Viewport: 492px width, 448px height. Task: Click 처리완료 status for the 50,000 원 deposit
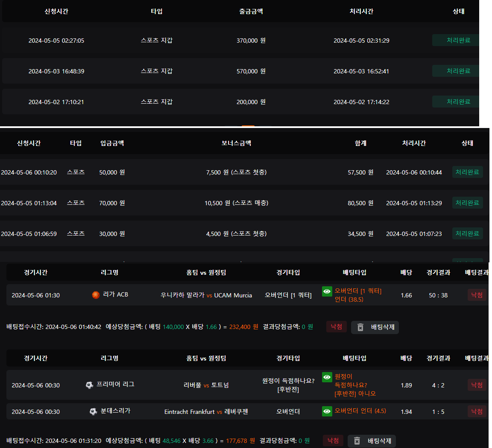[x=467, y=172]
